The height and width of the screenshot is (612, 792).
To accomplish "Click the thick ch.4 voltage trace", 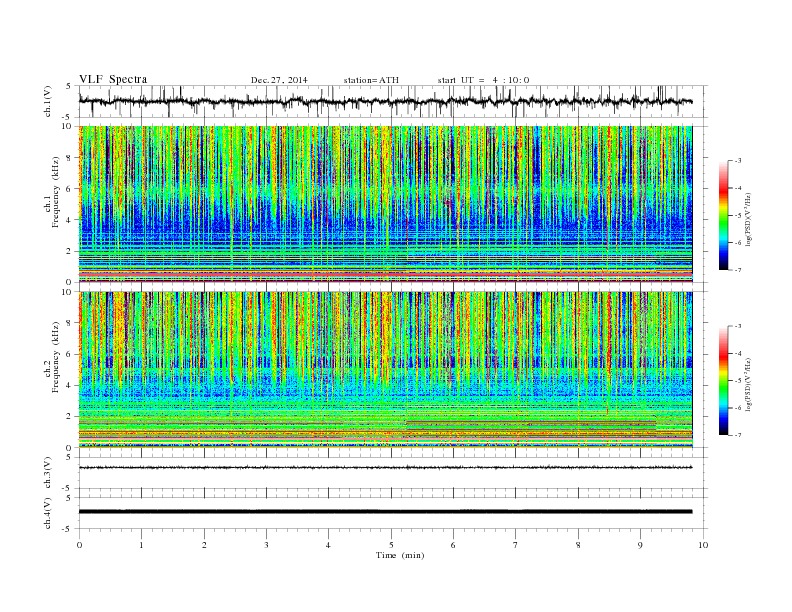I will click(x=385, y=512).
